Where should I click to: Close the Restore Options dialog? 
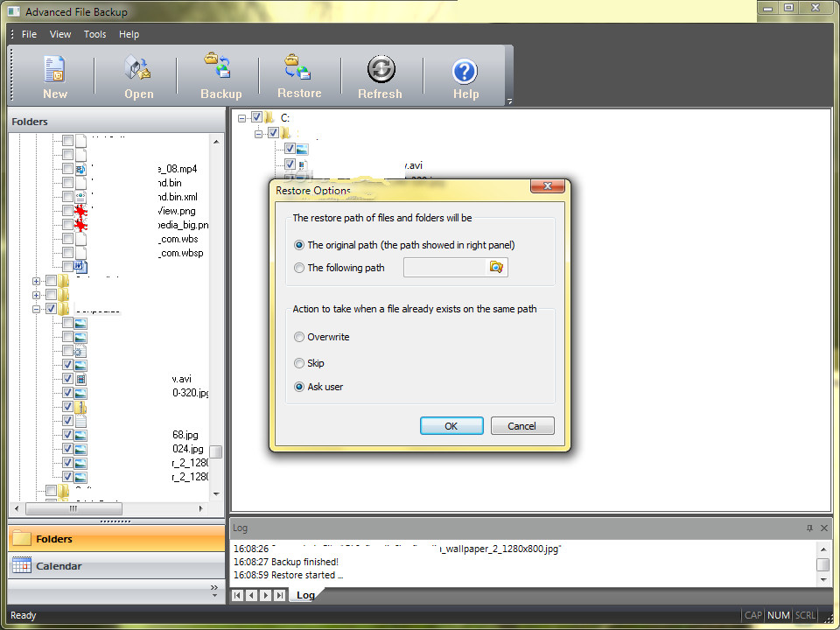coord(547,186)
